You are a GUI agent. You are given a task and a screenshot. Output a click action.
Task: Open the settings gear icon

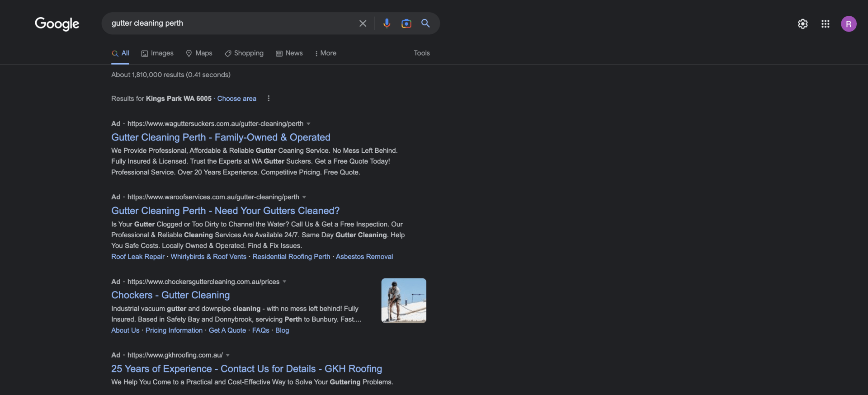pyautogui.click(x=802, y=24)
